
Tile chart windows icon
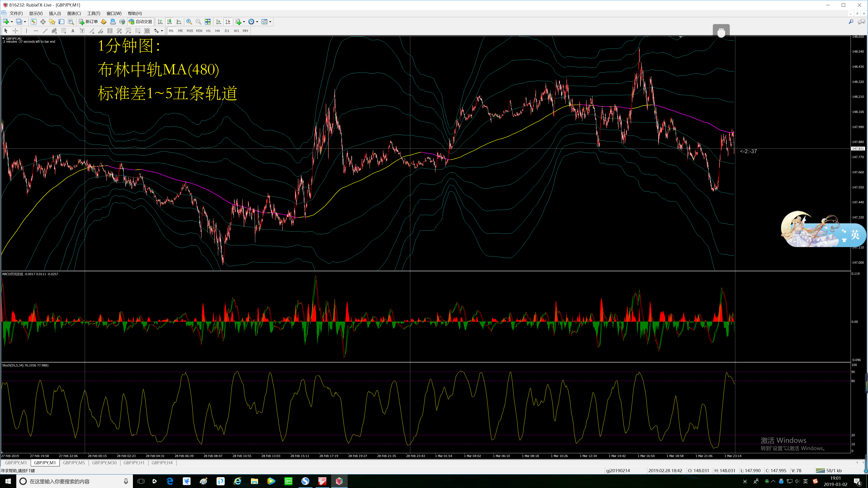click(x=208, y=21)
